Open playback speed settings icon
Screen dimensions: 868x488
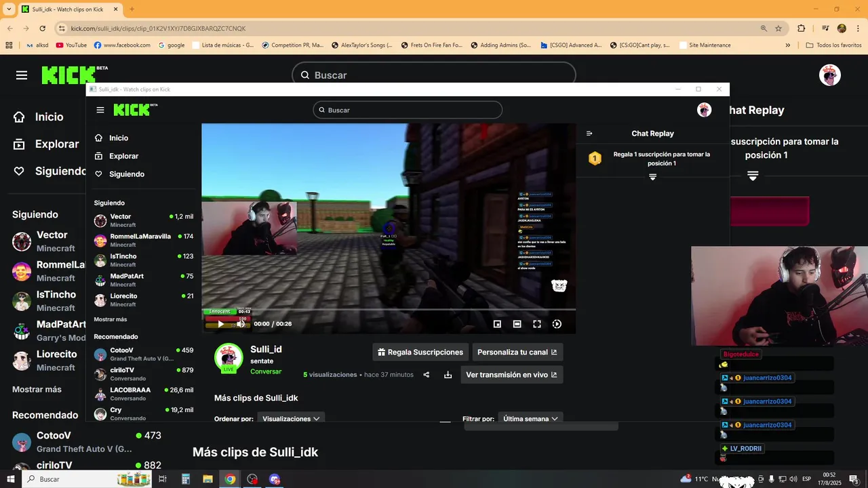point(557,324)
